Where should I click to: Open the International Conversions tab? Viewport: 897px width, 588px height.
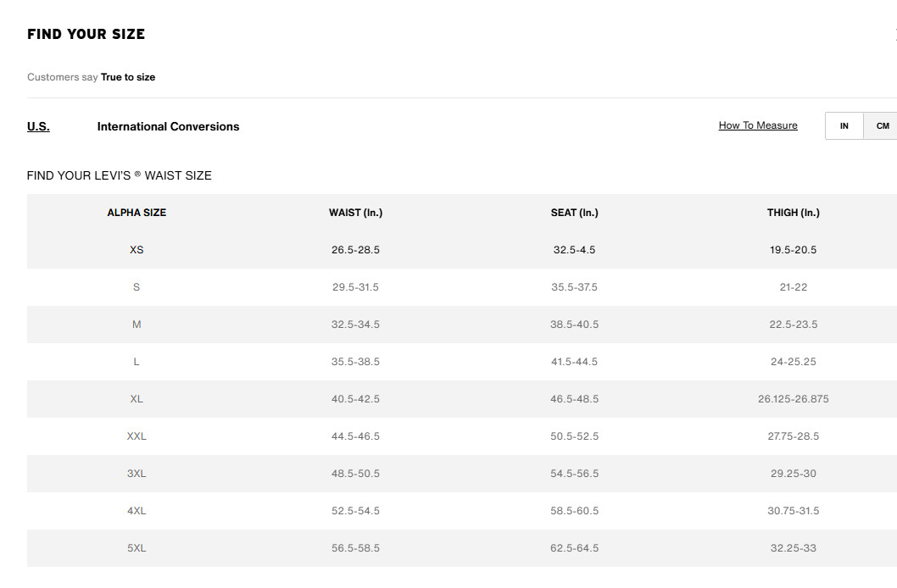tap(168, 126)
